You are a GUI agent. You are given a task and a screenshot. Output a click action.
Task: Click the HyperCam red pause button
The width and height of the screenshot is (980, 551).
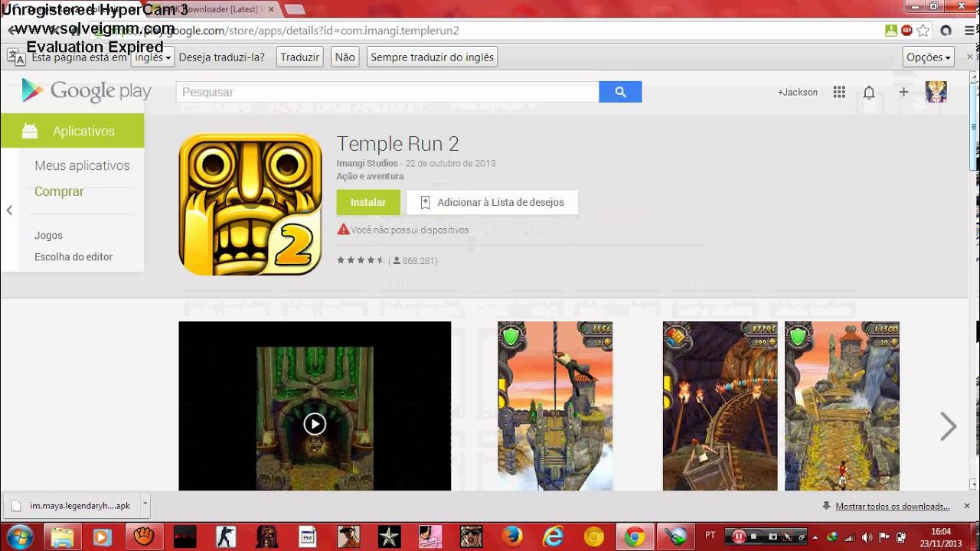click(x=739, y=536)
